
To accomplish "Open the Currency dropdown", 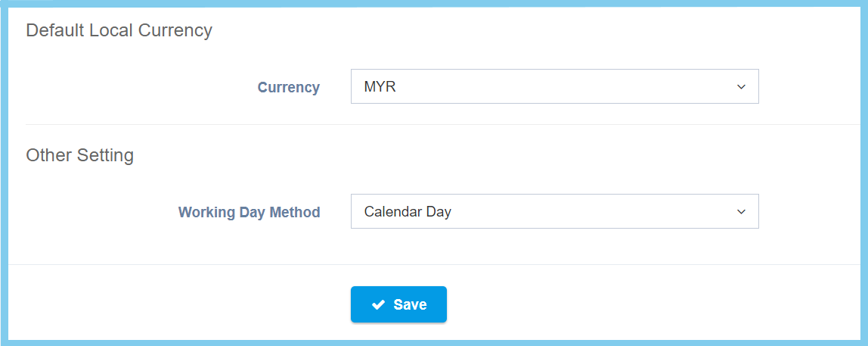I will point(554,87).
